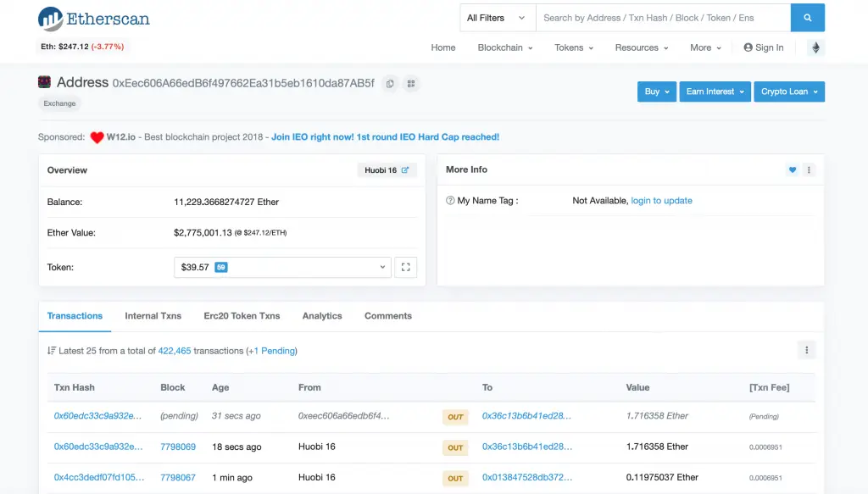Expand token holdings fullscreen icon
Viewport: 868px width, 494px height.
406,267
